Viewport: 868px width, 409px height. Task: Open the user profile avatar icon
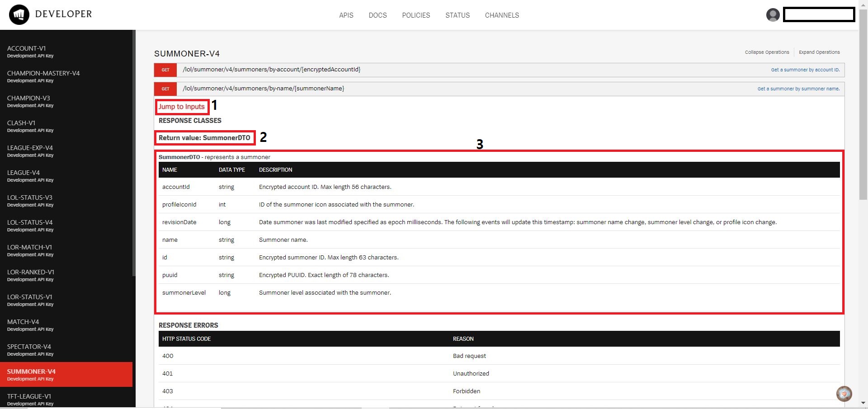(773, 15)
